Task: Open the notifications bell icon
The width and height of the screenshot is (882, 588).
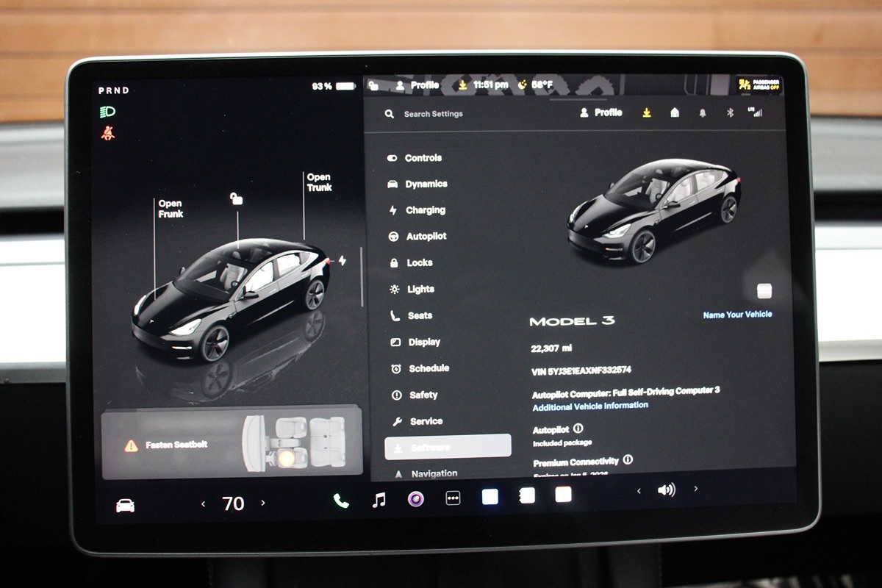Action: point(703,113)
